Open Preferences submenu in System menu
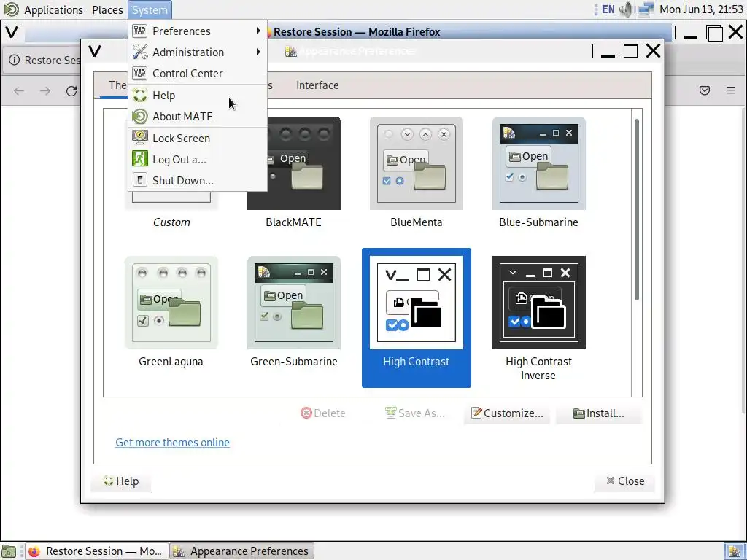 (197, 31)
